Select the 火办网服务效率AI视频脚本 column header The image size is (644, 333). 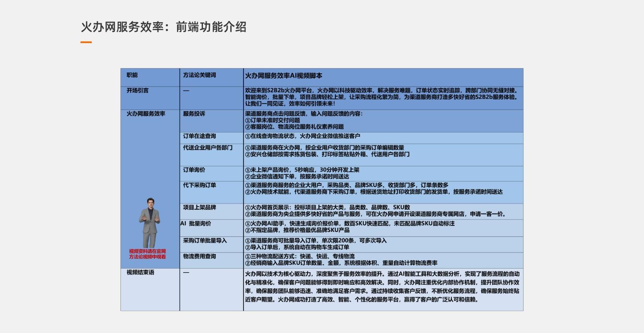284,76
